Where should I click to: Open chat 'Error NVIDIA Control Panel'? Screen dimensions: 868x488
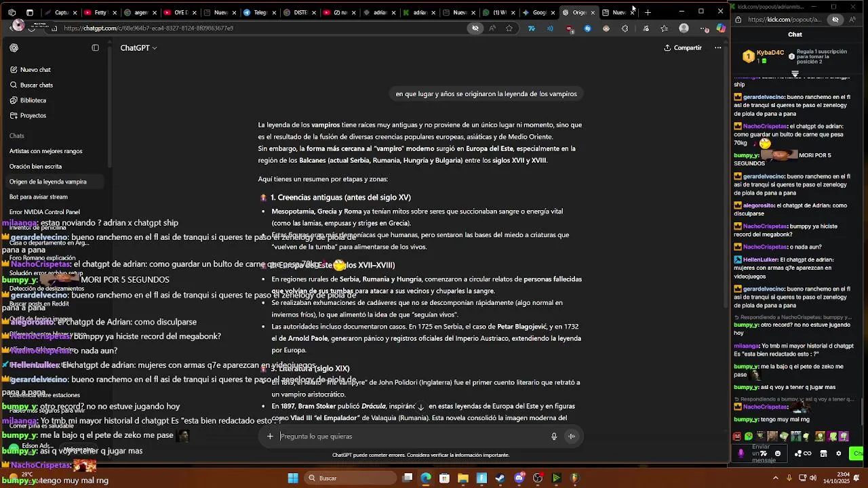point(44,212)
